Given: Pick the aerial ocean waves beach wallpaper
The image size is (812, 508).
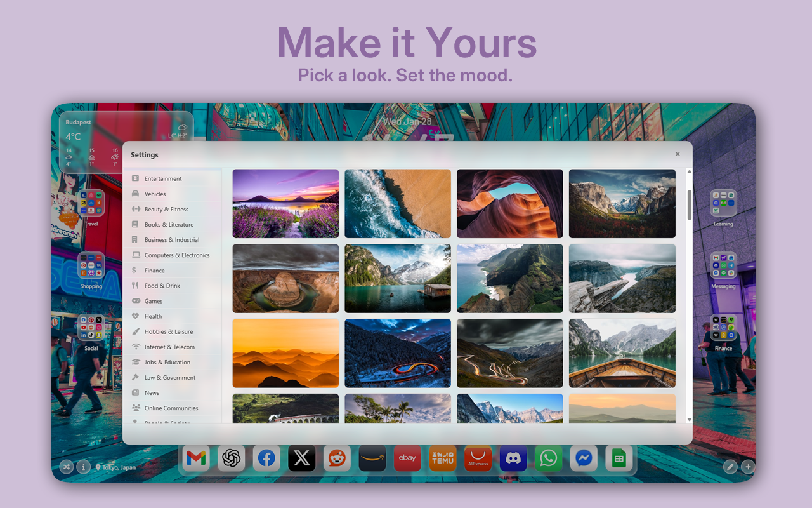Looking at the screenshot, I should tap(398, 204).
